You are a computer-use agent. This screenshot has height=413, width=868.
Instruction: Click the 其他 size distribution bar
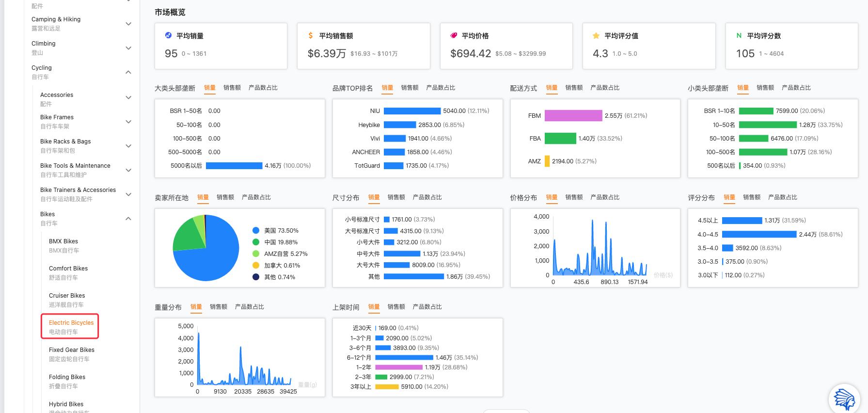pos(414,276)
